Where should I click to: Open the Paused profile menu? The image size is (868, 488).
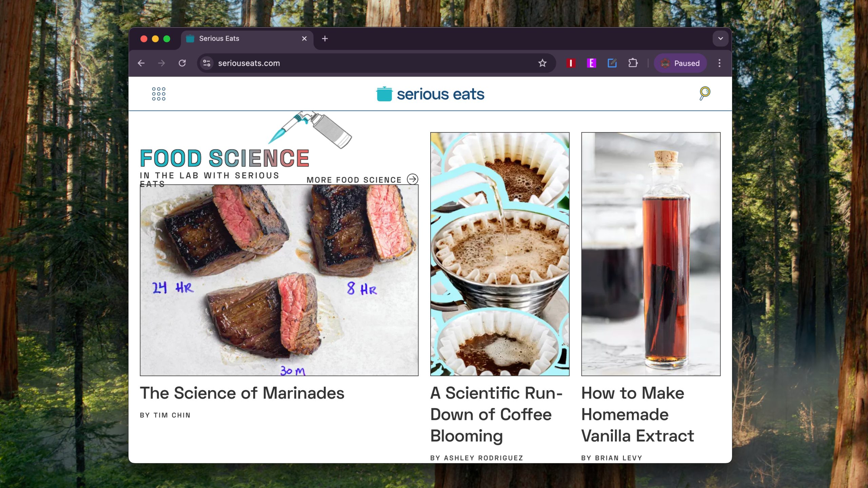tap(680, 63)
